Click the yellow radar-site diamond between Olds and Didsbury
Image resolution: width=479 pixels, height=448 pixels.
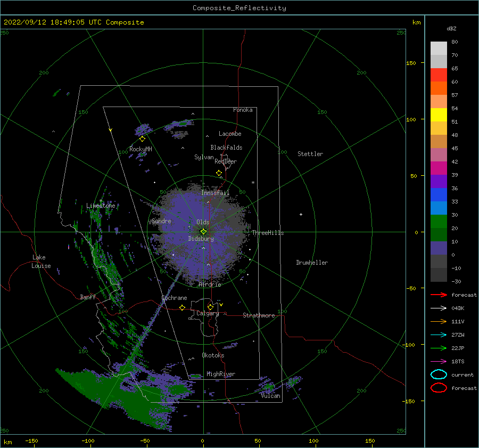[203, 232]
